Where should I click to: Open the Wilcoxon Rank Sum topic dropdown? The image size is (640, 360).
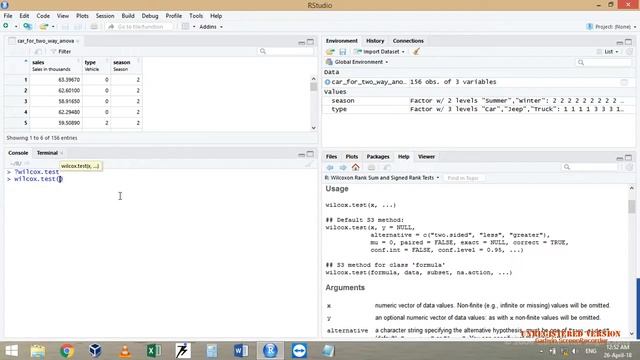(x=382, y=178)
